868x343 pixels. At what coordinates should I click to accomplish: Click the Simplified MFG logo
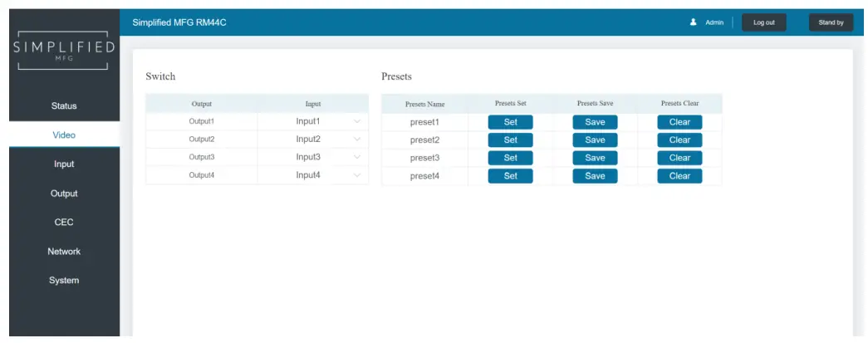[x=64, y=51]
